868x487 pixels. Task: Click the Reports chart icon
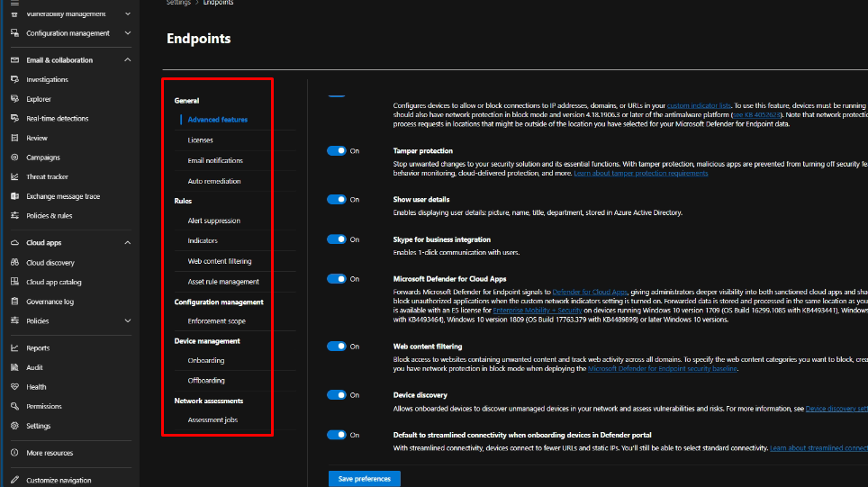[15, 347]
